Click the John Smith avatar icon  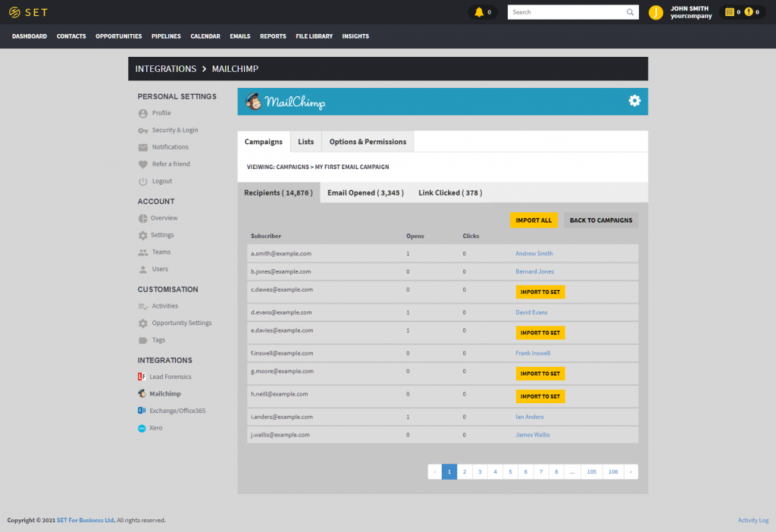(x=656, y=12)
